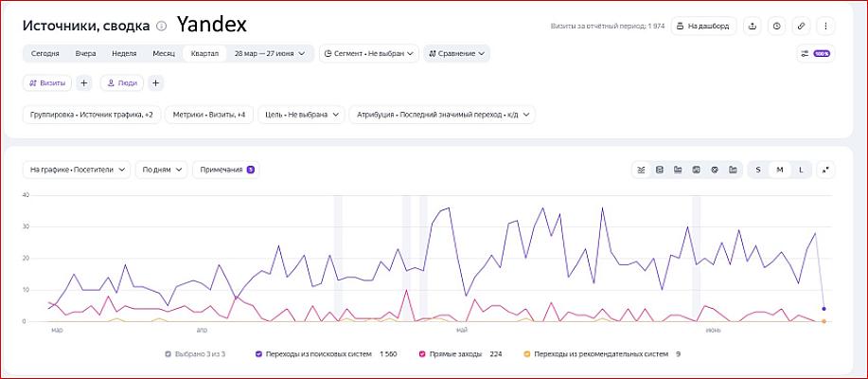The height and width of the screenshot is (379, 868).
Task: Click the info icon beside the report title
Action: 161,26
